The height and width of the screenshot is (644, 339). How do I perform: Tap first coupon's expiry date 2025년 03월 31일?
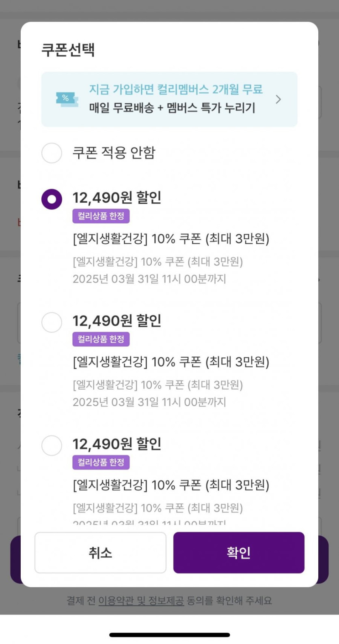(149, 279)
